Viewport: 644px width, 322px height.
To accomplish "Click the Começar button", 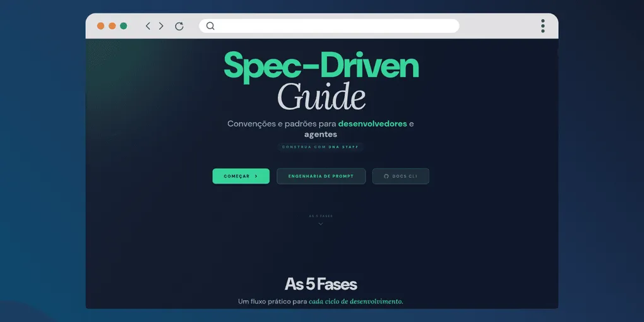I will [241, 176].
